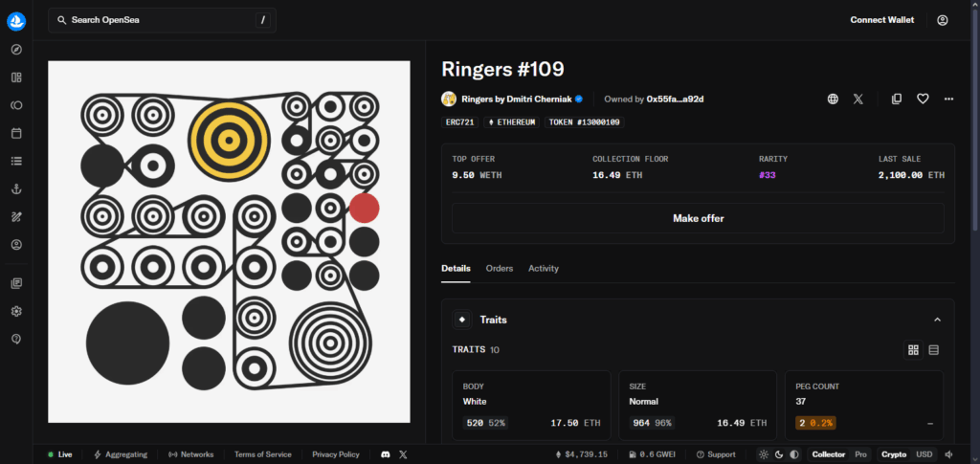980x464 pixels.
Task: Click the BODY White trait card
Action: 531,406
